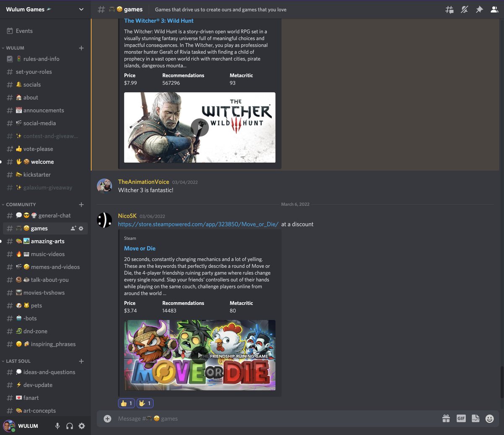Image resolution: width=504 pixels, height=435 pixels.
Task: Select the welcome channel
Action: (x=45, y=162)
